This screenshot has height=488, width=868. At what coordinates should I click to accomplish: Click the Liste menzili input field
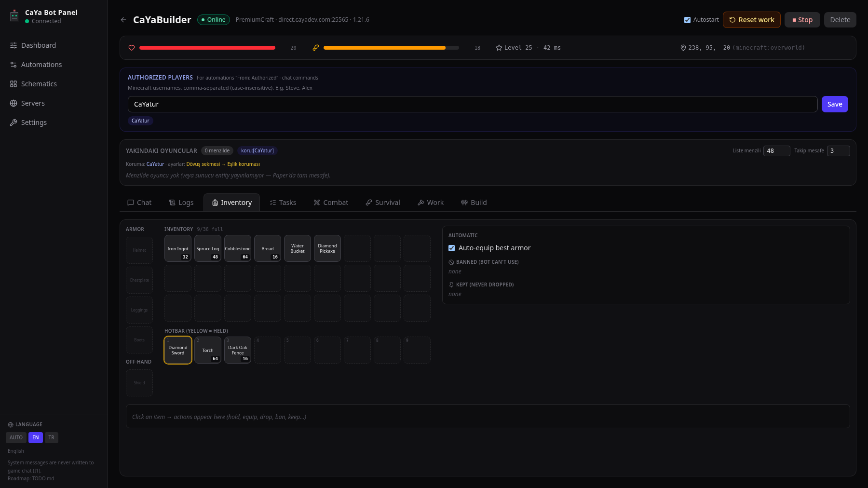pyautogui.click(x=776, y=151)
